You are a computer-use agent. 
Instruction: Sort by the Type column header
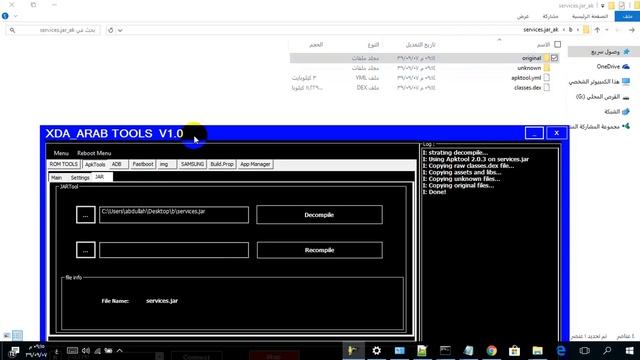point(373,44)
